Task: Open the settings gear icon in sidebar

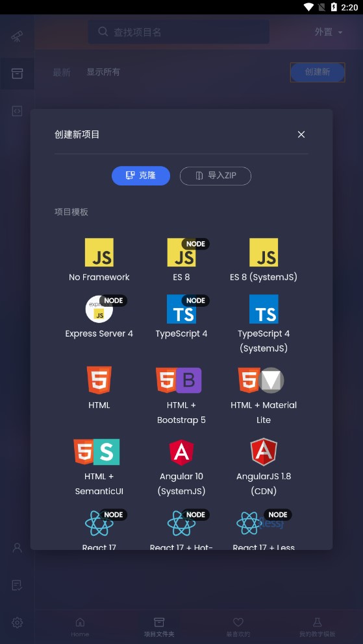Action: 17,623
